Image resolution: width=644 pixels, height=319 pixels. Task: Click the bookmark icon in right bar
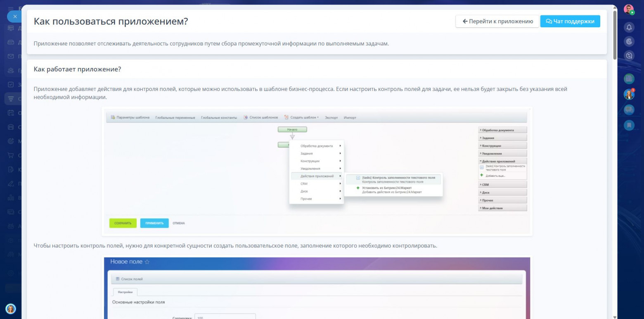click(x=629, y=125)
